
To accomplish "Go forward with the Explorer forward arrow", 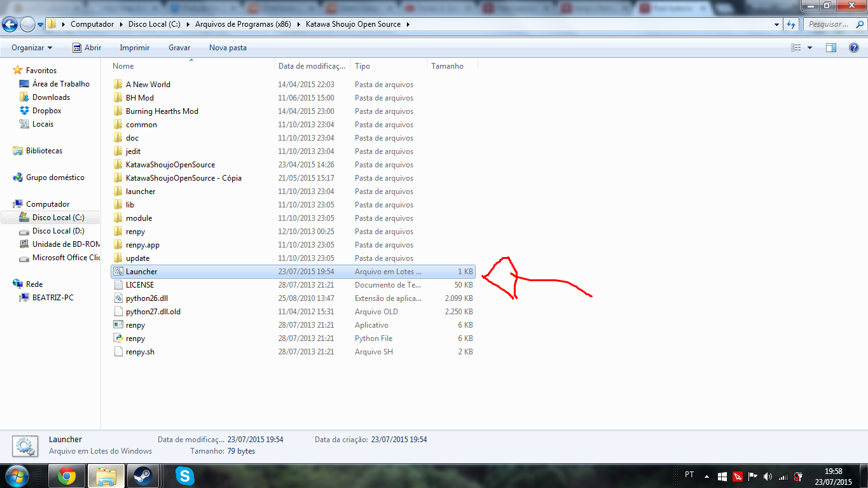I will click(27, 24).
